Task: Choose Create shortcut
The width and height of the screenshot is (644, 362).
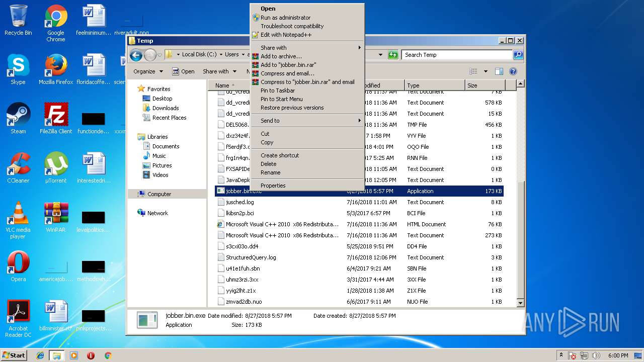Action: click(x=307, y=155)
